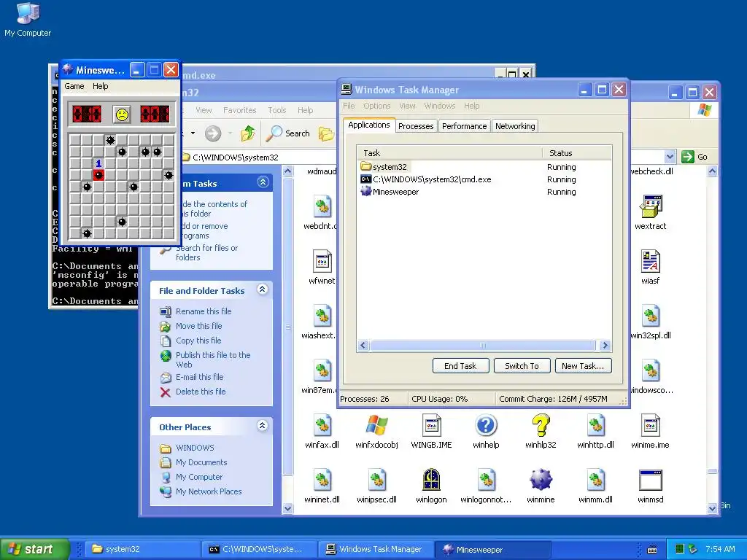Open the Task Manager Options menu
Image resolution: width=747 pixels, height=560 pixels.
pyautogui.click(x=377, y=106)
